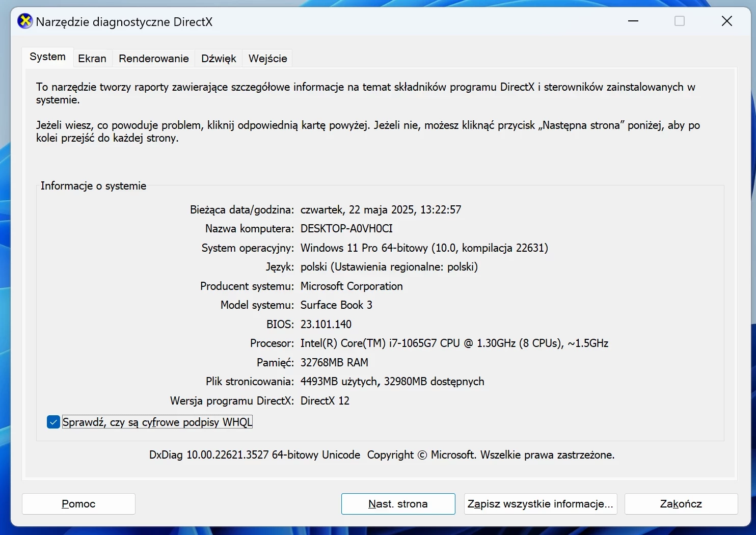Click the Narzędzie diagnostyczne DirectX window title
The height and width of the screenshot is (535, 756).
click(x=124, y=22)
